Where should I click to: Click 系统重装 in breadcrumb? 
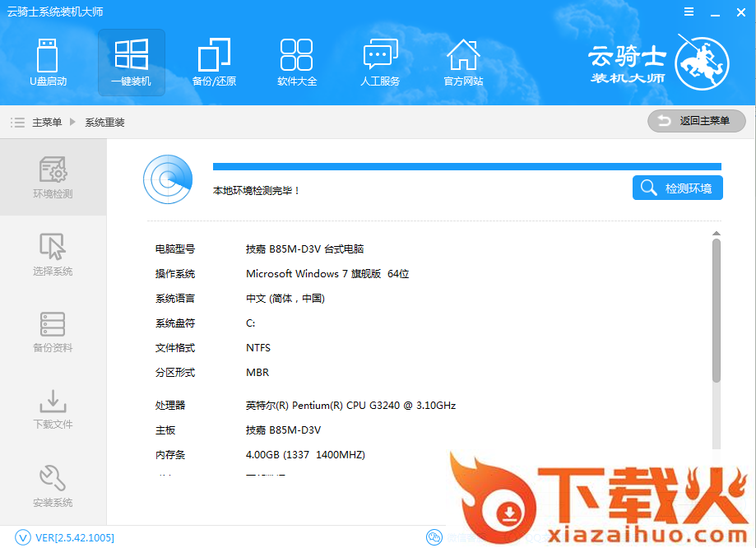pos(104,122)
